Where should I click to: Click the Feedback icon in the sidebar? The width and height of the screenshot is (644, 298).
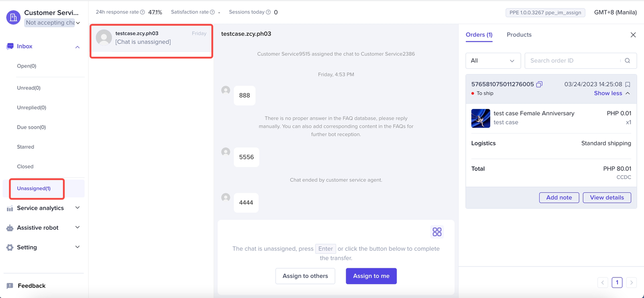(10, 286)
